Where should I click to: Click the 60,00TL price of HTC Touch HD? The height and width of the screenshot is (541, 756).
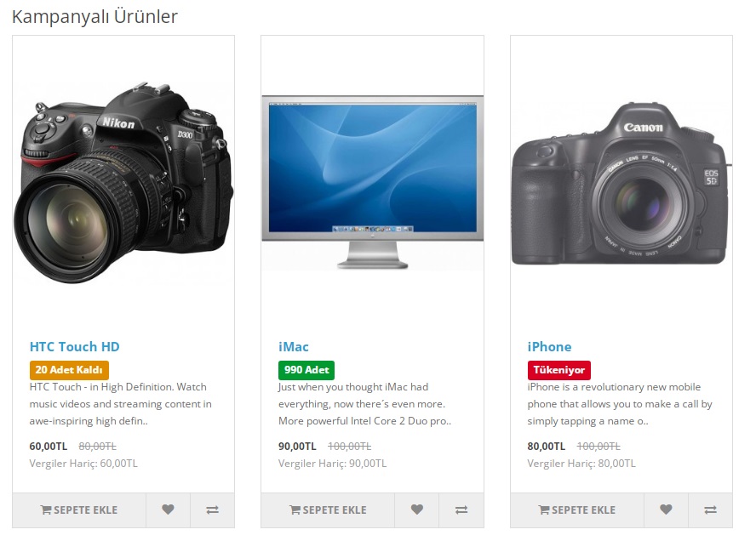[x=49, y=446]
